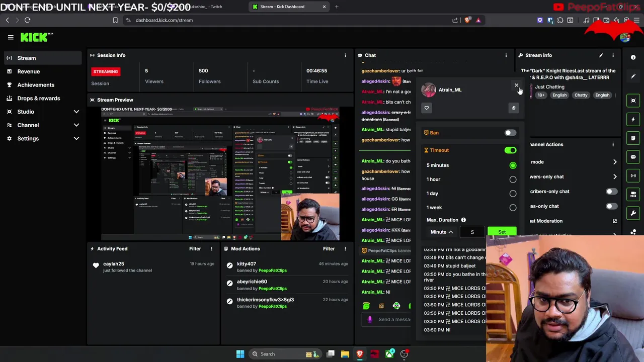Open a new browser tab with plus

[x=337, y=7]
